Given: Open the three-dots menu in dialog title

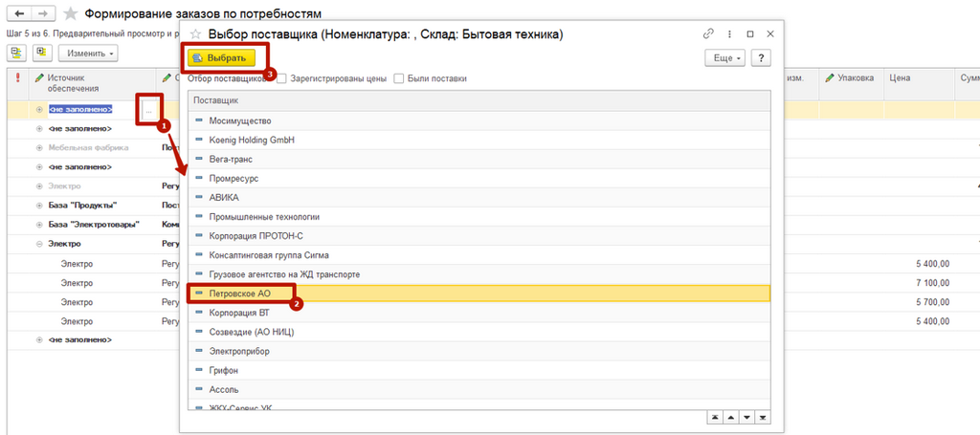Looking at the screenshot, I should (729, 33).
